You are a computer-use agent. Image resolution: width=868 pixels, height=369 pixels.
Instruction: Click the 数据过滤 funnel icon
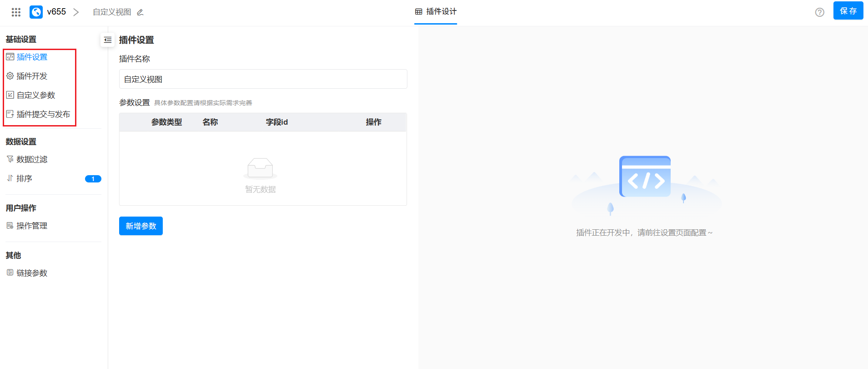(10, 159)
